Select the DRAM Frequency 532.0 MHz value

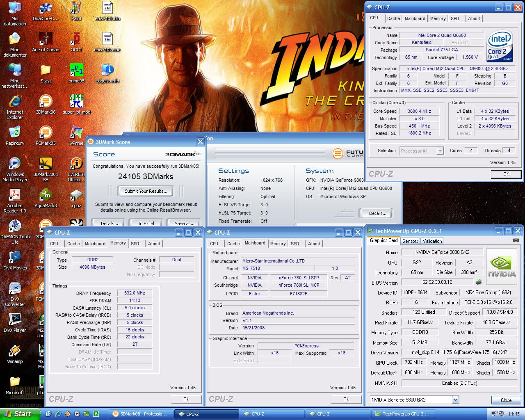(135, 293)
